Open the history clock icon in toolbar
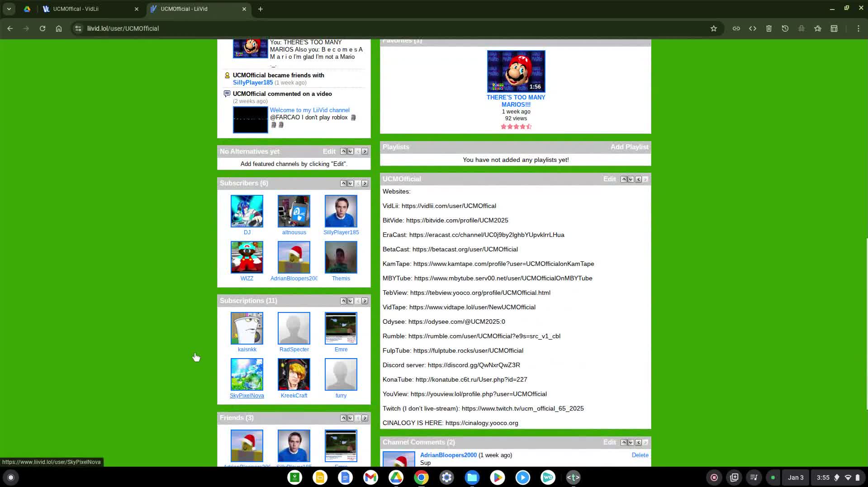 (785, 28)
